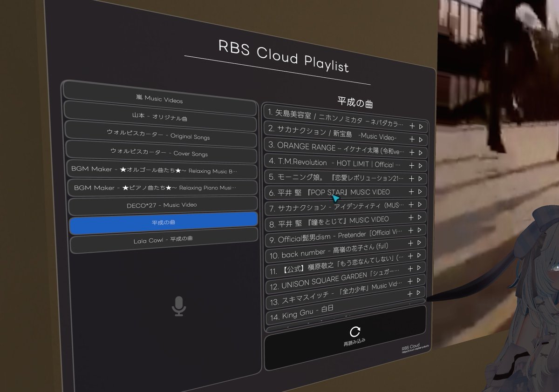The width and height of the screenshot is (559, 392).
Task: Select ウォルピスカーター - Original Songs playlist
Action: tap(161, 135)
